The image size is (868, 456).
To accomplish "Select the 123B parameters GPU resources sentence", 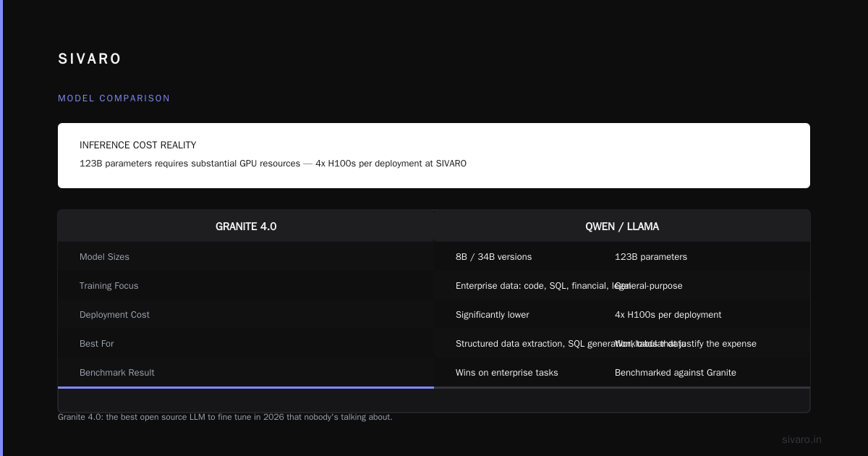I will pos(273,164).
